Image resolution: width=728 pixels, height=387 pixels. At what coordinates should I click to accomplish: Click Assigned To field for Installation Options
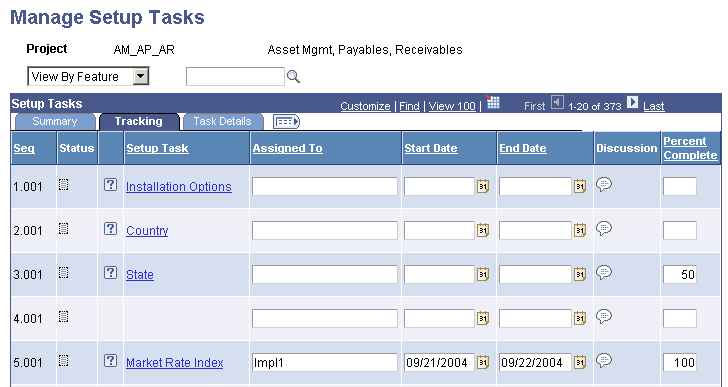(325, 187)
